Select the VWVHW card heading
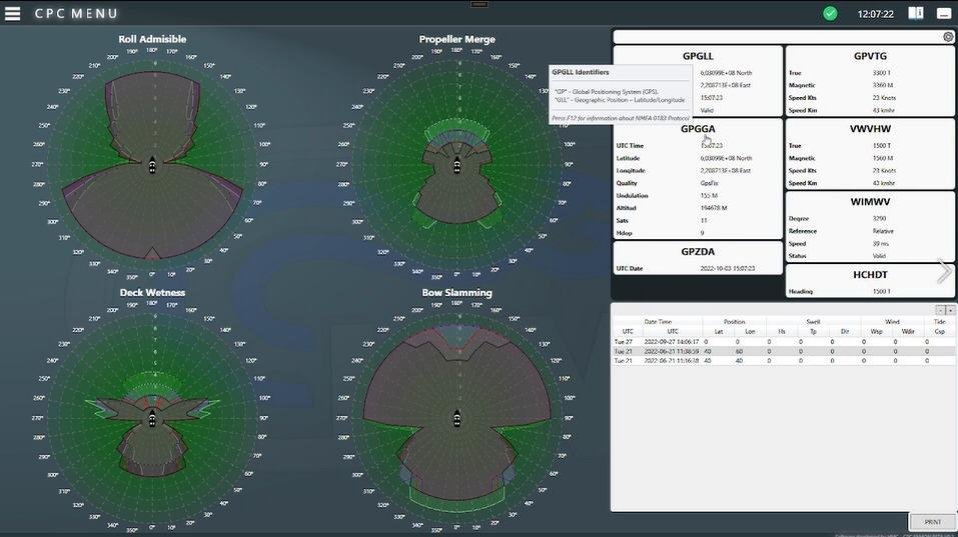Viewport: 958px width, 537px height. [870, 129]
